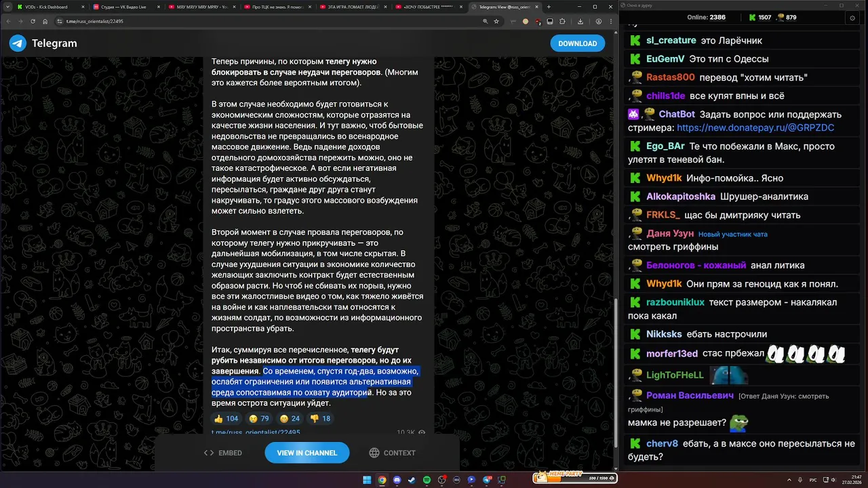This screenshot has height=488, width=868.
Task: Click the microphone tray icon
Action: (x=800, y=480)
